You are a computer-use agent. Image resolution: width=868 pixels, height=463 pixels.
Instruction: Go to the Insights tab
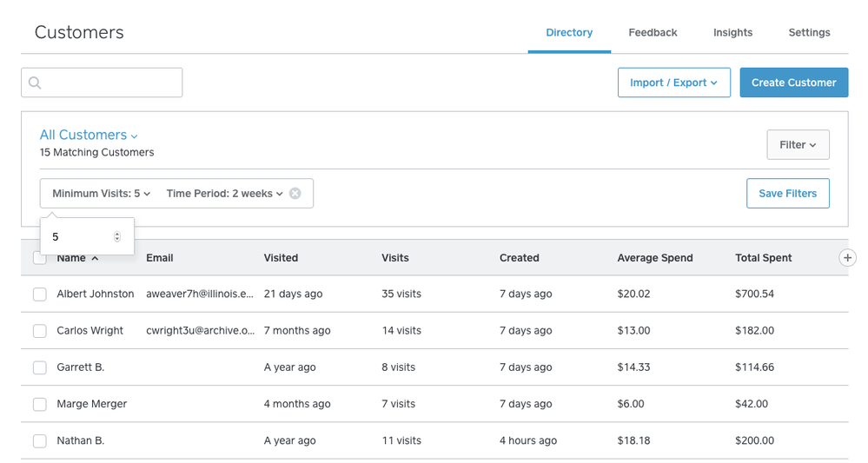(x=732, y=33)
